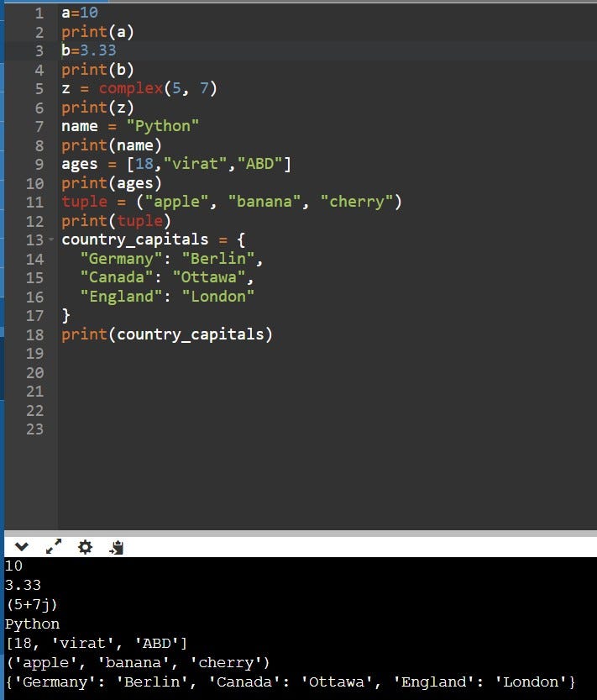The width and height of the screenshot is (597, 700).
Task: Click console dictionary output with 'Germany'
Action: pyautogui.click(x=291, y=682)
